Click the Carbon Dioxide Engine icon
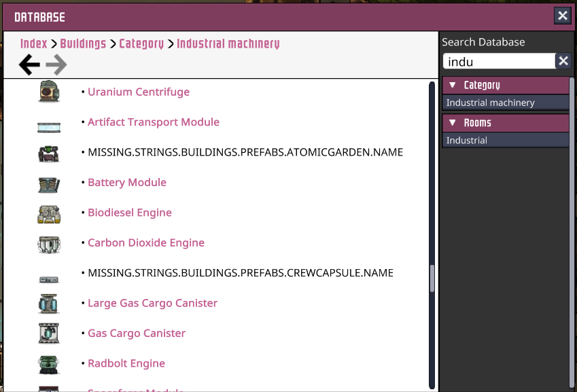This screenshot has height=392, width=577. coord(49,243)
